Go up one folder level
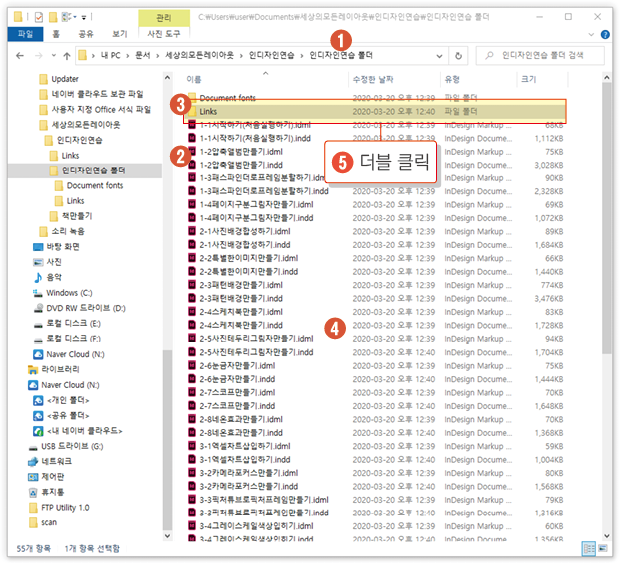The width and height of the screenshot is (620, 563). 67,56
